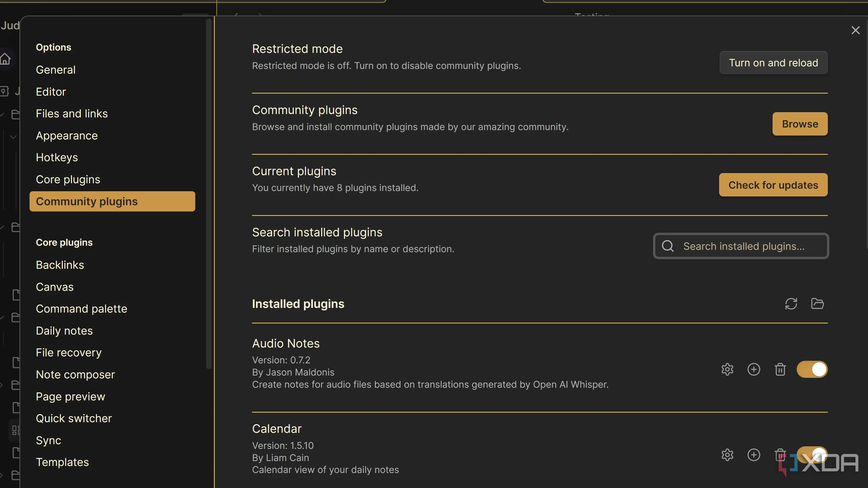Open the plugins folder icon
868x488 pixels.
[x=817, y=303]
